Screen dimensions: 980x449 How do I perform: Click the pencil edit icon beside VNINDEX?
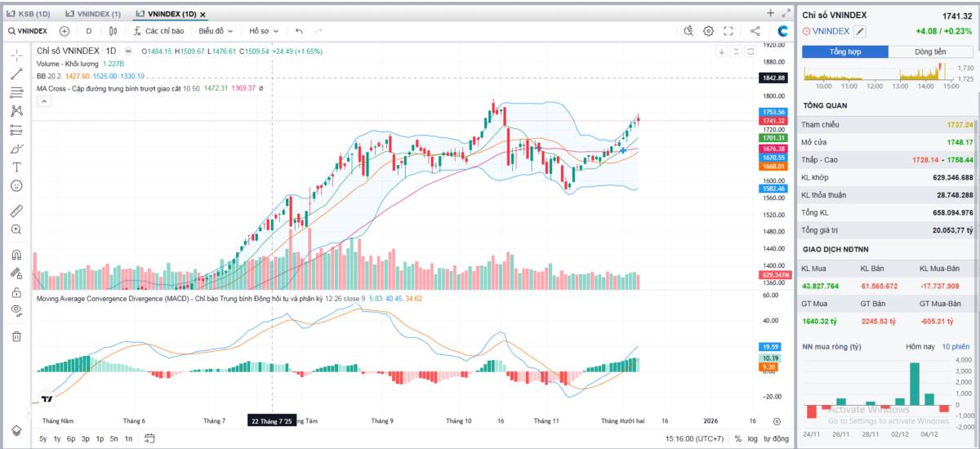(x=859, y=31)
